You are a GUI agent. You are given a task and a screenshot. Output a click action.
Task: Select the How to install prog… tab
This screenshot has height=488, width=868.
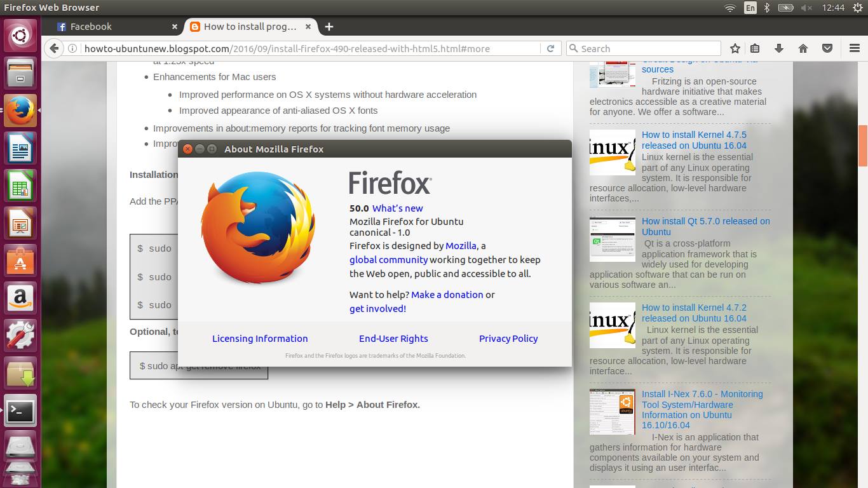[x=250, y=27]
